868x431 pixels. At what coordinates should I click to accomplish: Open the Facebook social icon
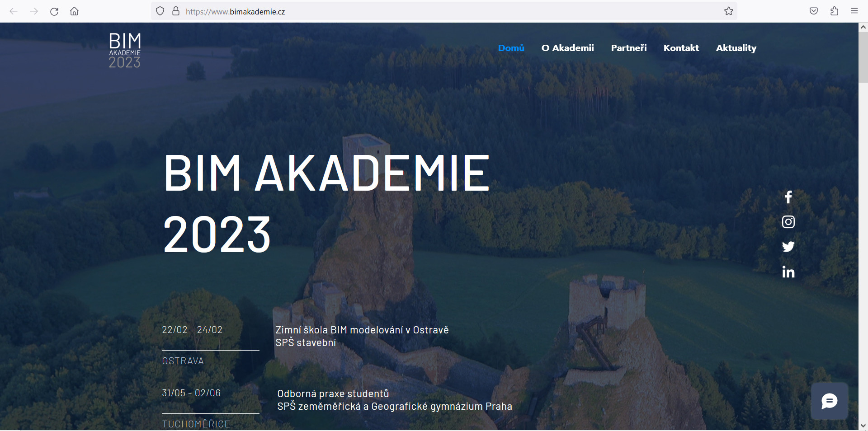click(788, 197)
